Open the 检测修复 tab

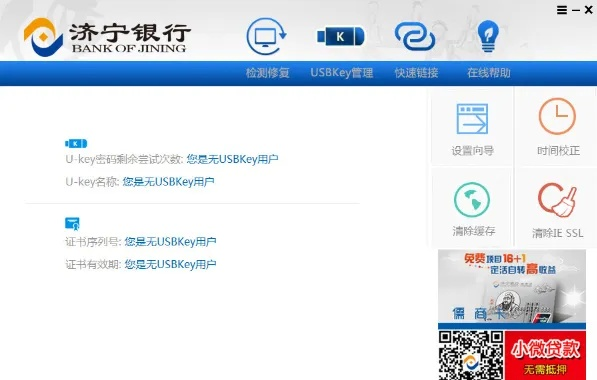point(267,73)
